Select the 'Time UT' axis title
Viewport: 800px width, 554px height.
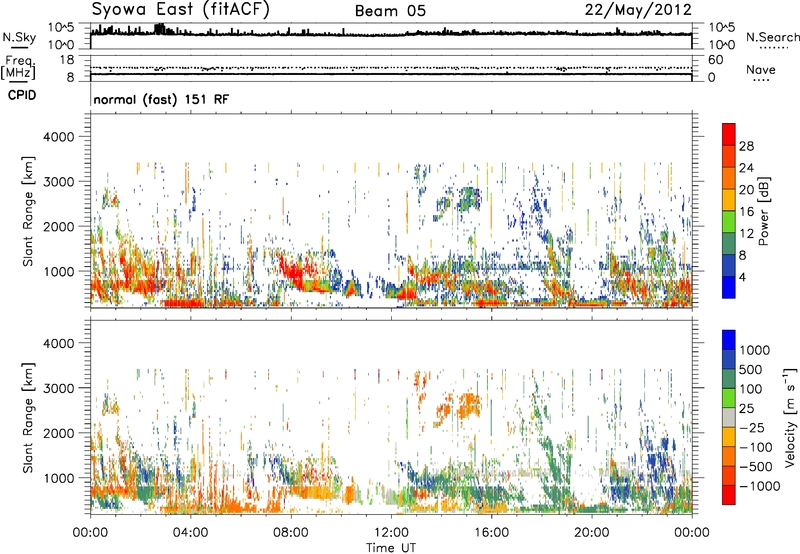tap(391, 548)
